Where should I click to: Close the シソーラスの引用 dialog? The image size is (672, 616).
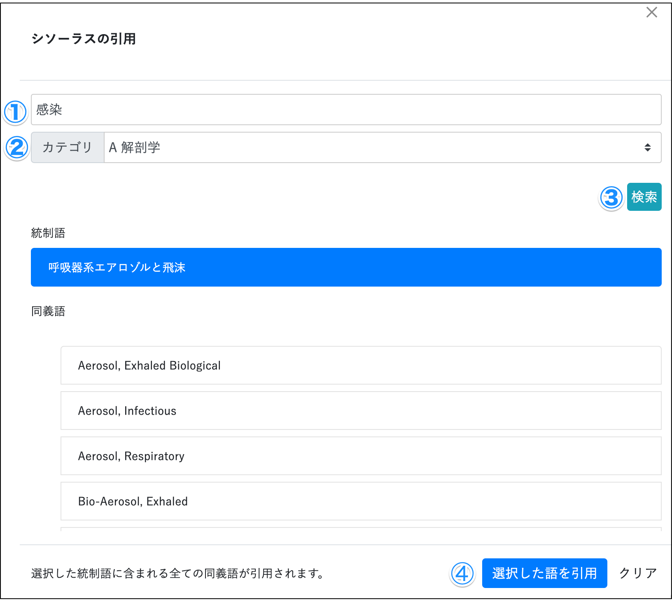(651, 12)
